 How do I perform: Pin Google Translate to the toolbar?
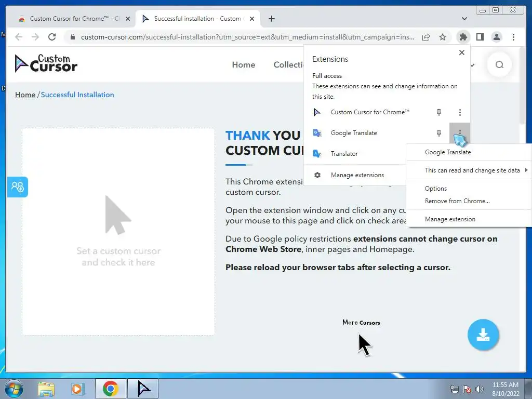point(438,133)
